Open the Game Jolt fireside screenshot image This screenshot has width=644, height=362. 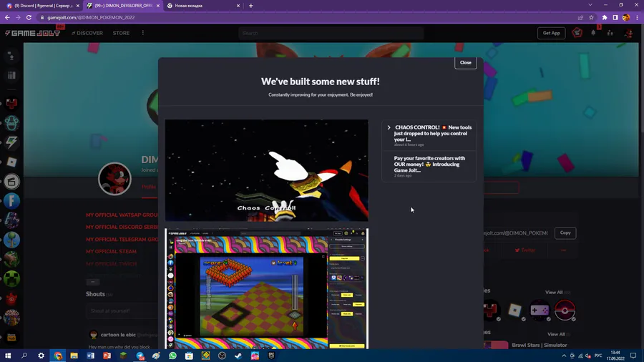coord(267,289)
